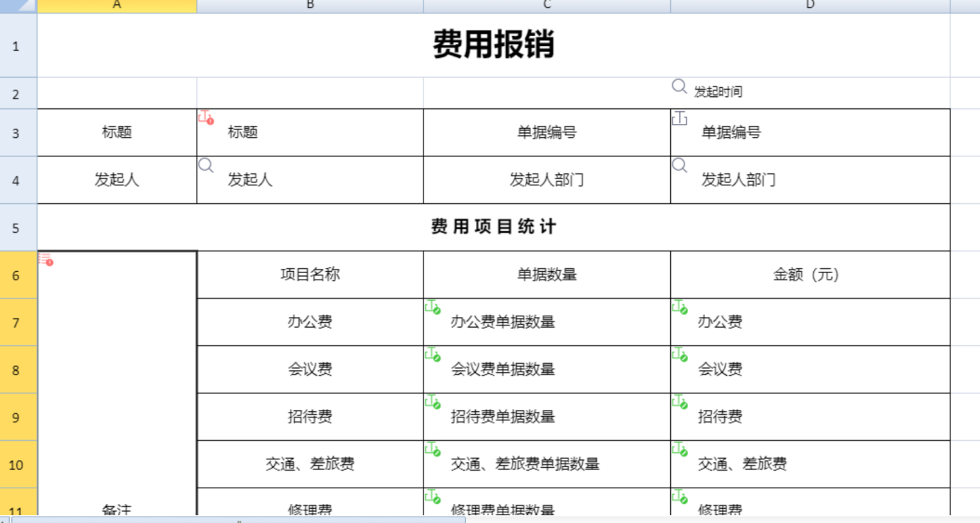
Task: Click the green field icon for 办公费单据数量
Action: [432, 307]
